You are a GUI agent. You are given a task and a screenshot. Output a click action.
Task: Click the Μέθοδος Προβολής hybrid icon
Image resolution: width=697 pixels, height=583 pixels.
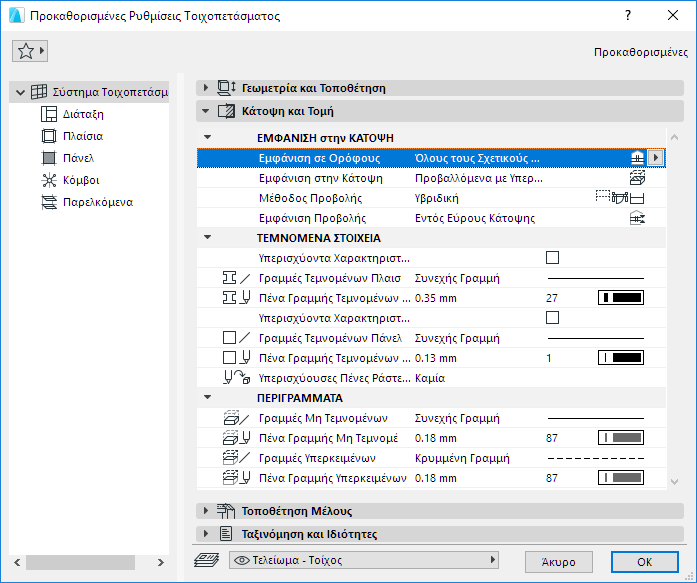620,197
